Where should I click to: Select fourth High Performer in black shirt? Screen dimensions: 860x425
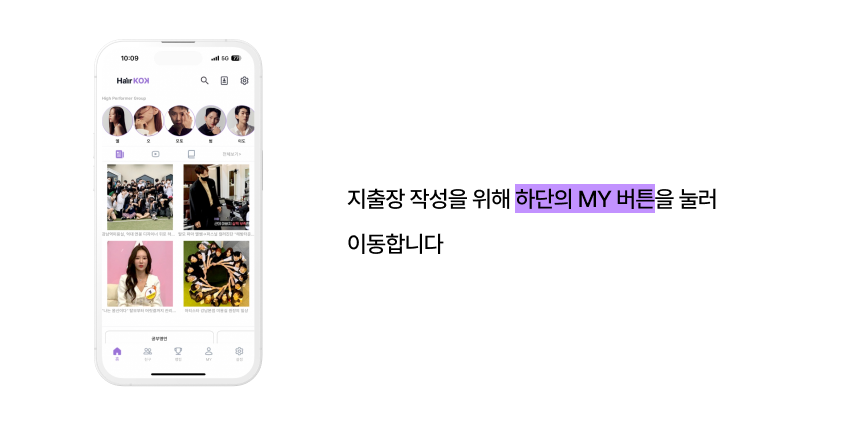pyautogui.click(x=211, y=121)
